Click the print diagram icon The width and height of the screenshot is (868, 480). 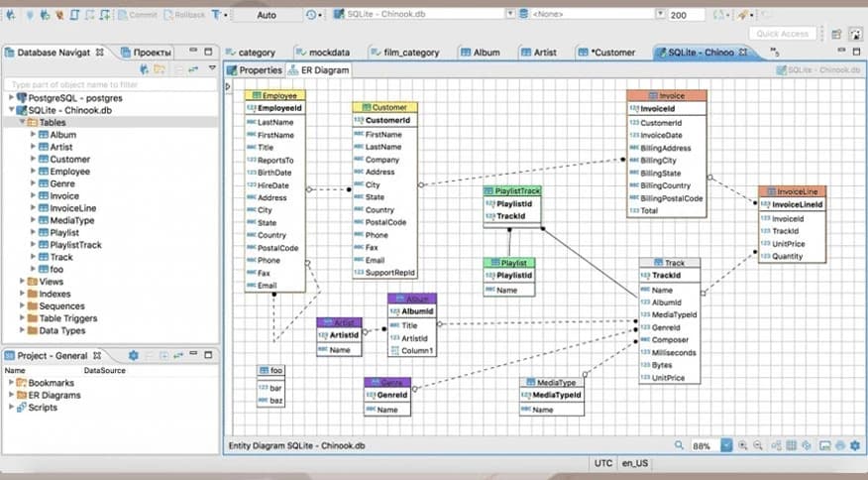(x=839, y=446)
